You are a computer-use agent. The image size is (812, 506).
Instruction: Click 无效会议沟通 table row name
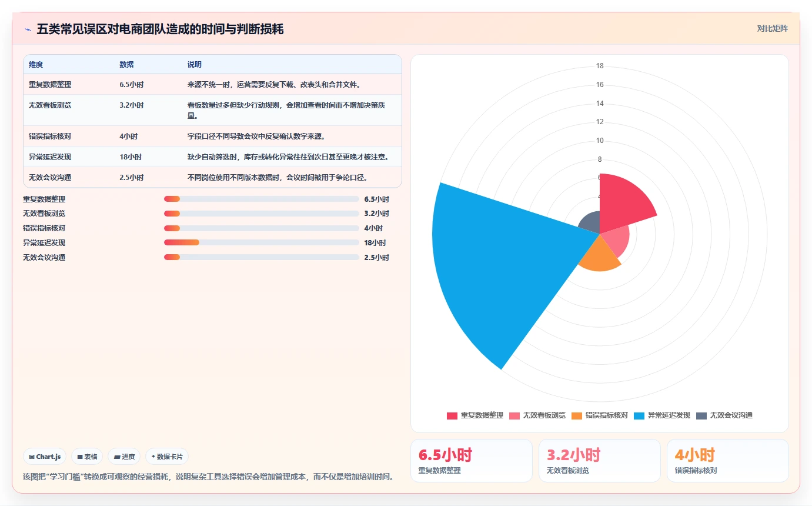[x=50, y=178]
